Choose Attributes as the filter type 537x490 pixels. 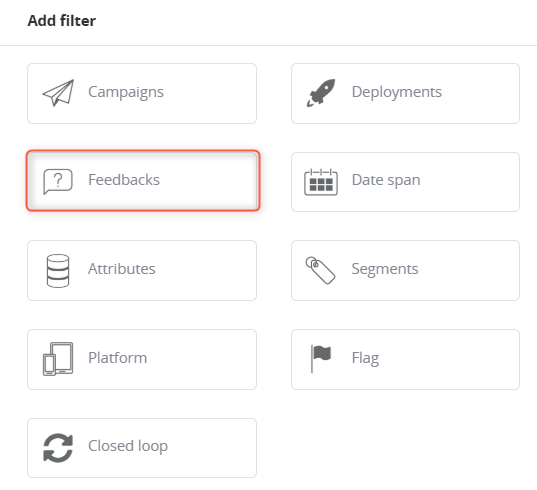(142, 270)
